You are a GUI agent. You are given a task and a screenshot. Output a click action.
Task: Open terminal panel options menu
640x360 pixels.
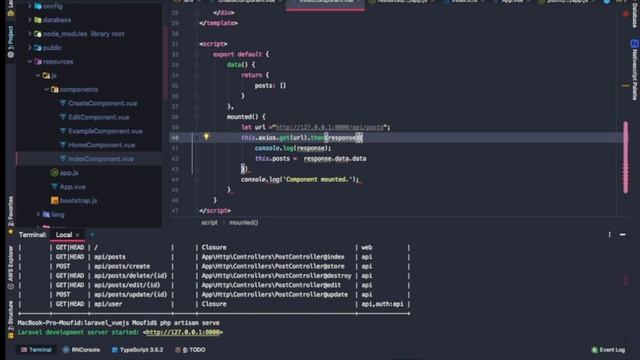tap(609, 235)
